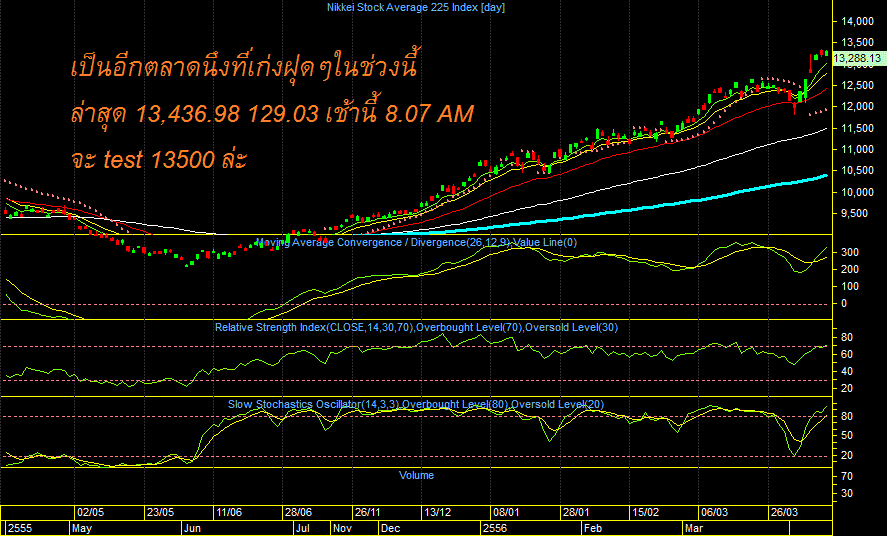Click the 300 MACD axis value
This screenshot has height=536, width=887.
tap(849, 252)
